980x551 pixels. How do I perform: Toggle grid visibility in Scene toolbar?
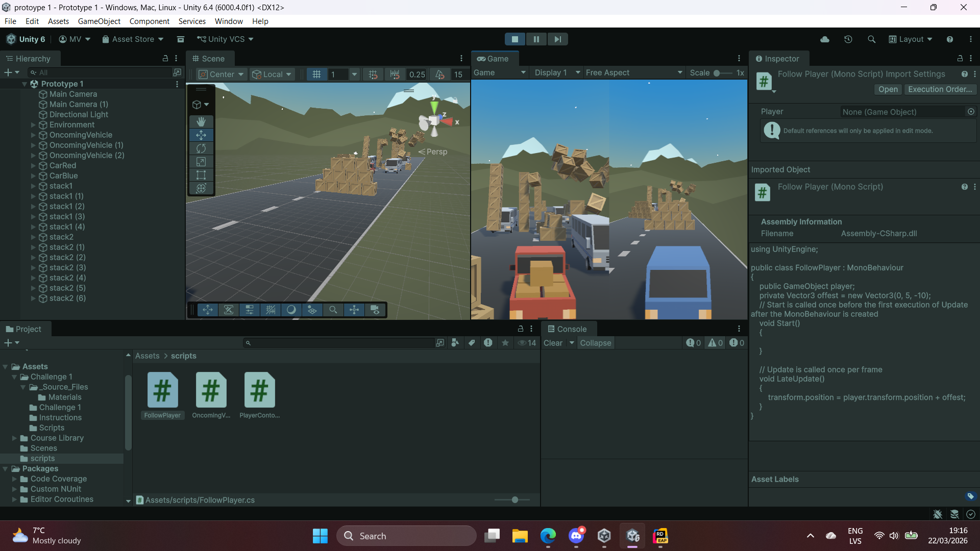(316, 74)
